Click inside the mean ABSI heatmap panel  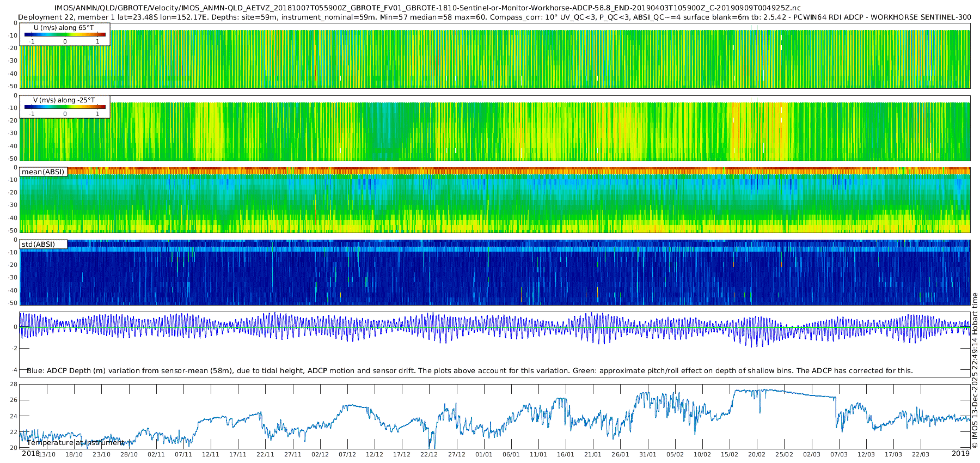coord(494,200)
